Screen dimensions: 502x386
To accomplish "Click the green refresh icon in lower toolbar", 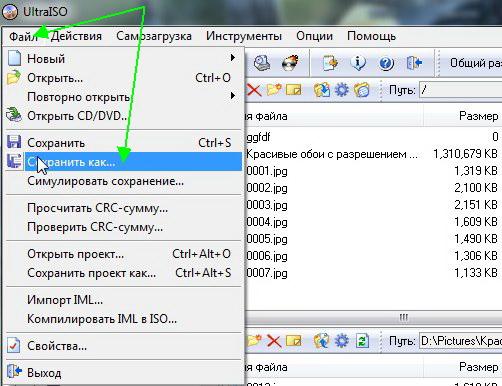I will point(362,341).
